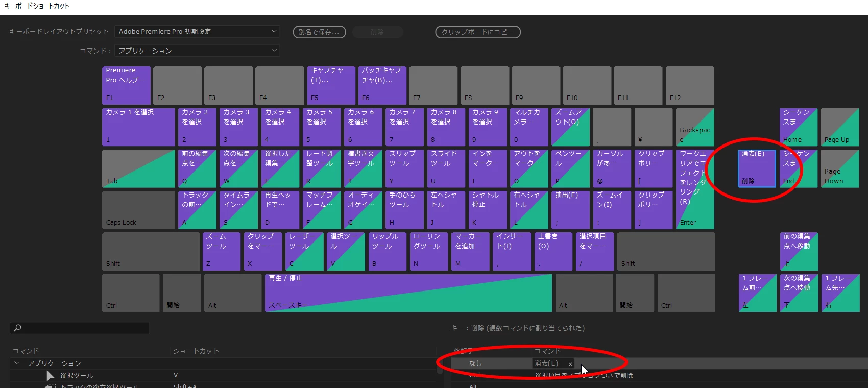Select the slash key labeled 選択項目をマー
This screenshot has width=868, height=388.
(x=595, y=251)
